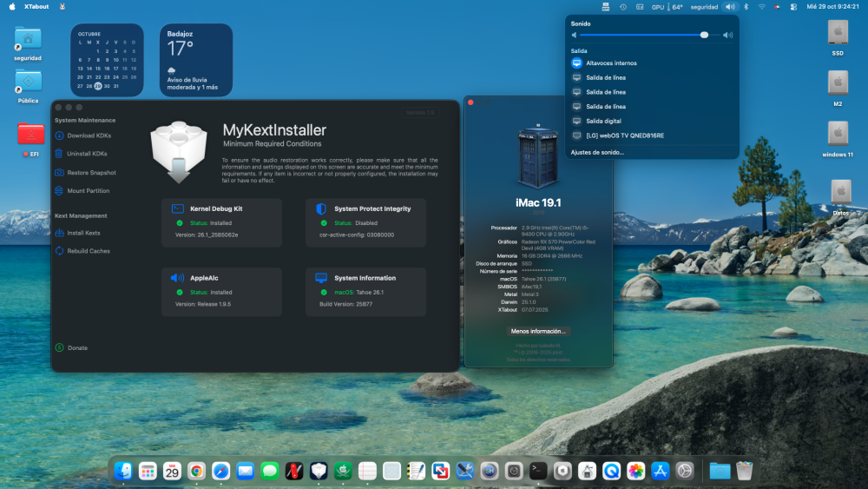Open Messages from the Dock
Image resolution: width=868 pixels, height=489 pixels.
(270, 471)
